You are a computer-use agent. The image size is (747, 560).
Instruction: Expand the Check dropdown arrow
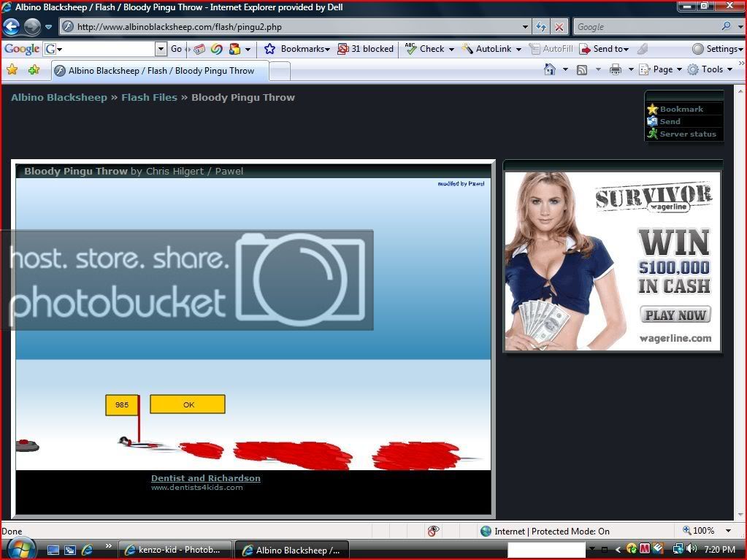point(451,49)
